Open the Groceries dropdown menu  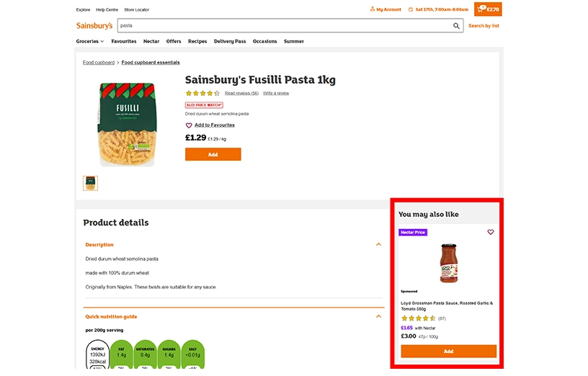(90, 42)
